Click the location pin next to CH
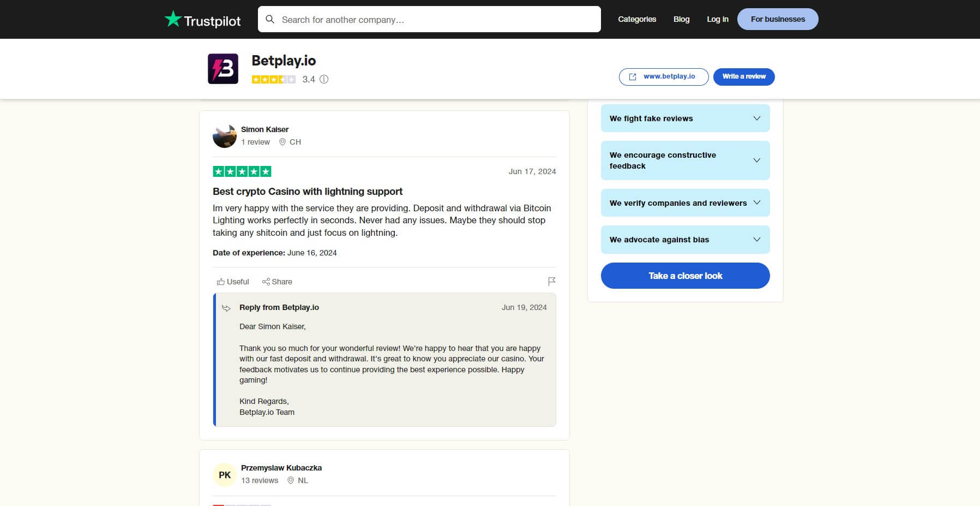Viewport: 980px width, 506px height. (282, 142)
